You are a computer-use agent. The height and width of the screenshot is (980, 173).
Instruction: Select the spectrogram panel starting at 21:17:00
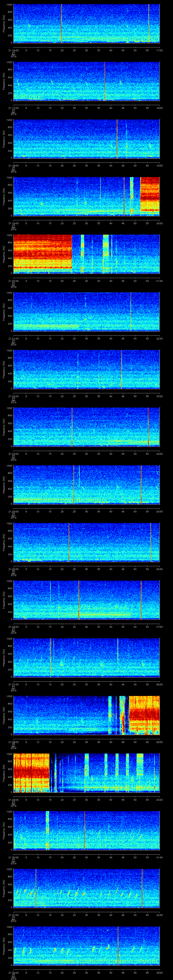[x=87, y=81]
